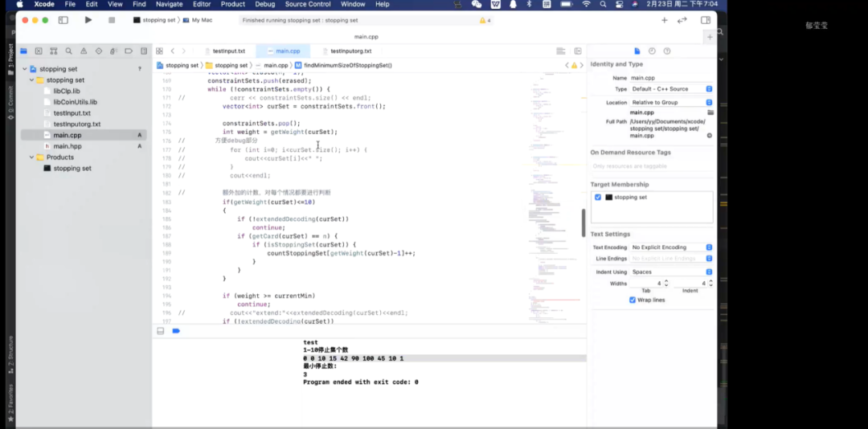Disable the Wrap lines checkbox

pyautogui.click(x=633, y=300)
